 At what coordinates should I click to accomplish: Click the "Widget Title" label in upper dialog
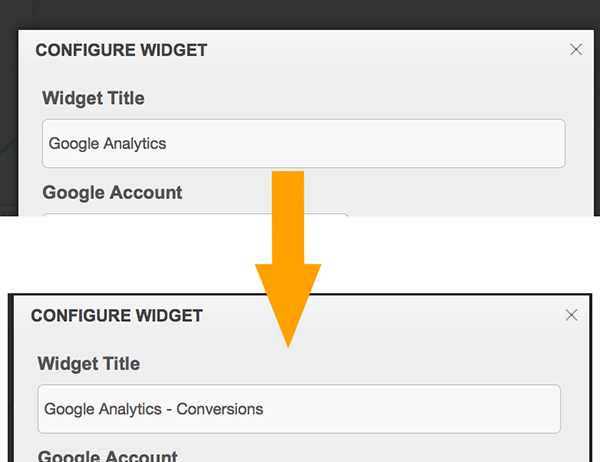click(93, 99)
